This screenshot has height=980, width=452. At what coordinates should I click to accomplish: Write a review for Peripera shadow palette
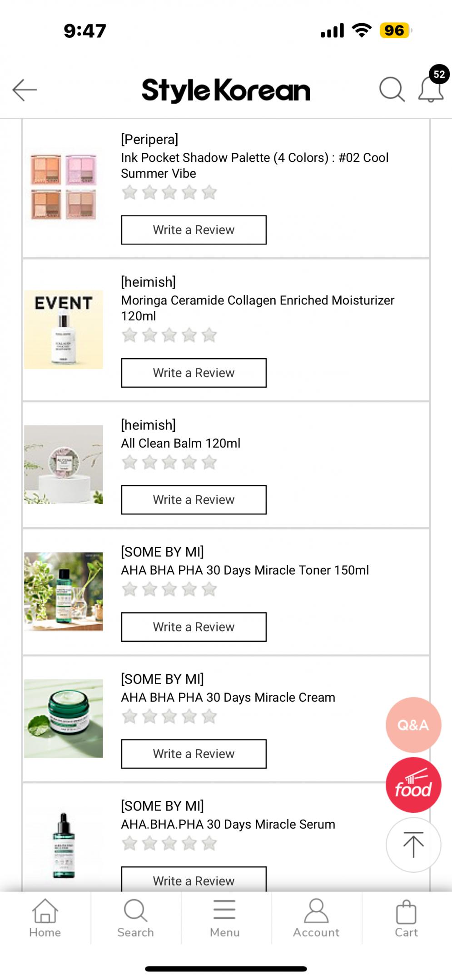tap(194, 230)
